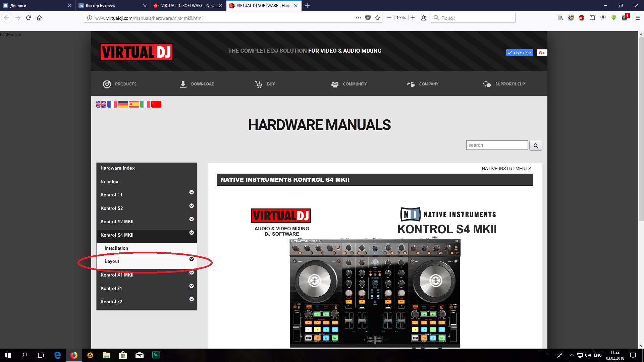This screenshot has width=644, height=362.
Task: Launch Microsoft Edge from taskbar
Action: coord(57,355)
